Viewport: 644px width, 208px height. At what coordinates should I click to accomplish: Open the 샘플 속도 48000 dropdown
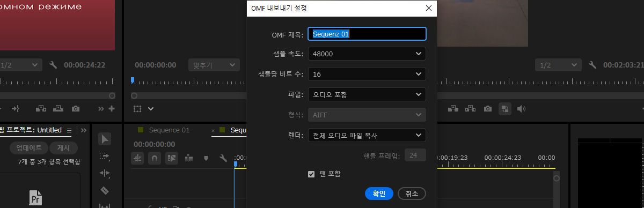click(367, 54)
